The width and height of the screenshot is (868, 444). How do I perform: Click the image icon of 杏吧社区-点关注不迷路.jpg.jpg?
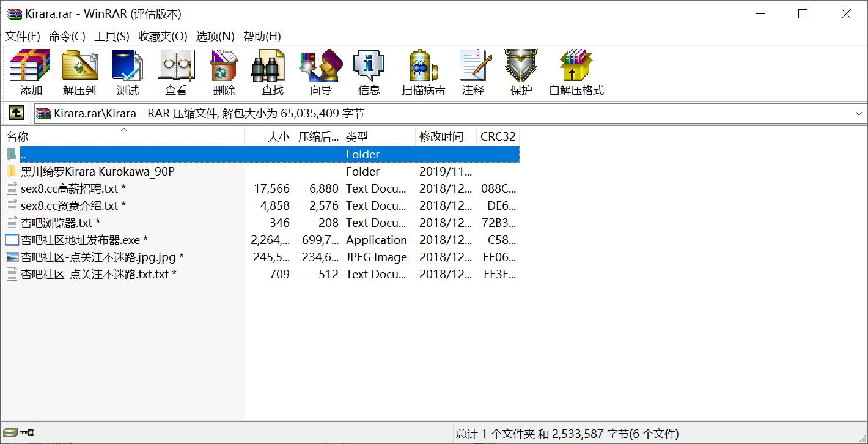(x=12, y=257)
